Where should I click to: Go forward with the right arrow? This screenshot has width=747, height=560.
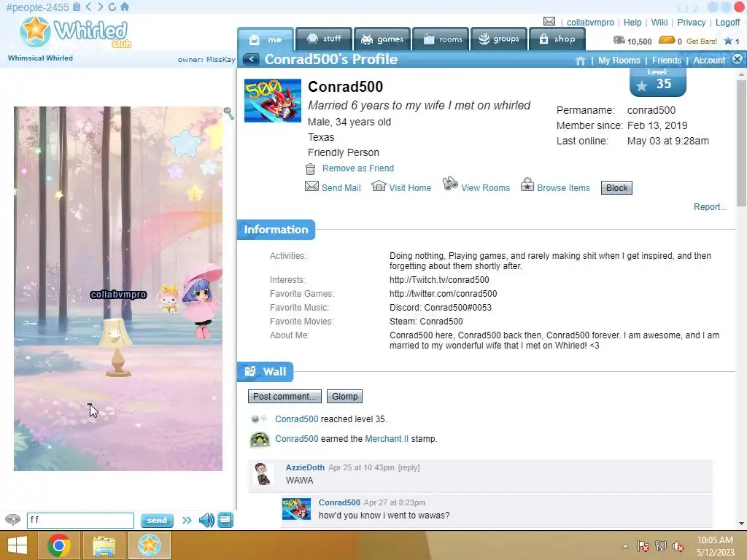click(x=100, y=7)
